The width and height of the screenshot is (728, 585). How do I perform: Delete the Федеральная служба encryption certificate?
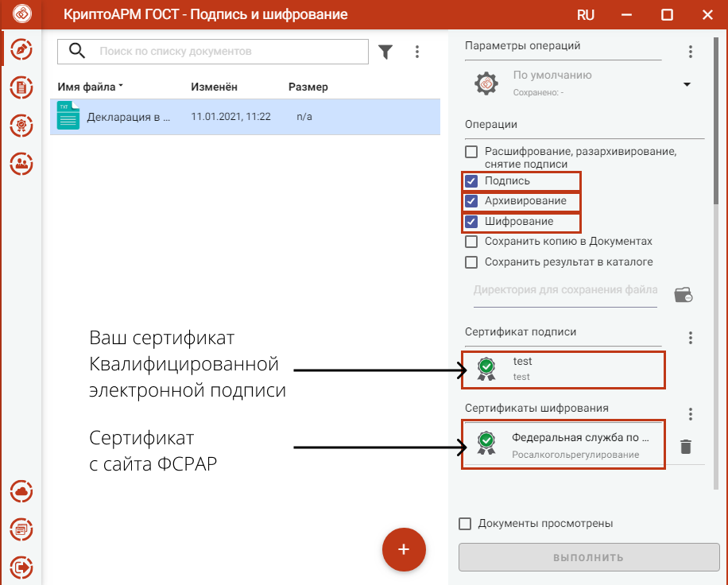(x=686, y=446)
